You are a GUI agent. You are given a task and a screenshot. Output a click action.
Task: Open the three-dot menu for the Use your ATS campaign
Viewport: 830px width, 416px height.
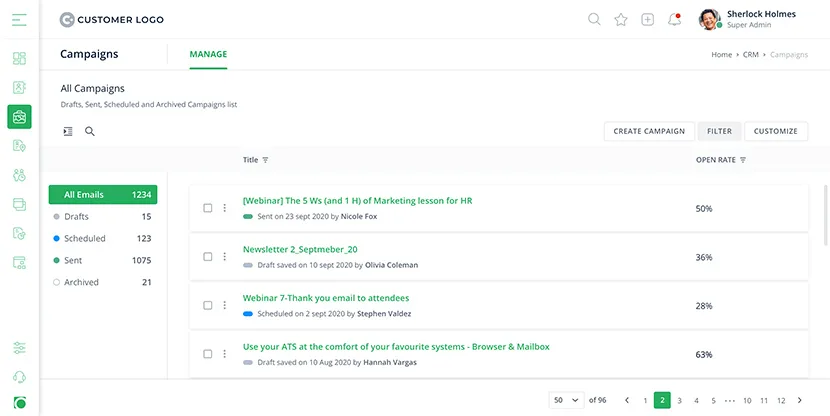224,354
